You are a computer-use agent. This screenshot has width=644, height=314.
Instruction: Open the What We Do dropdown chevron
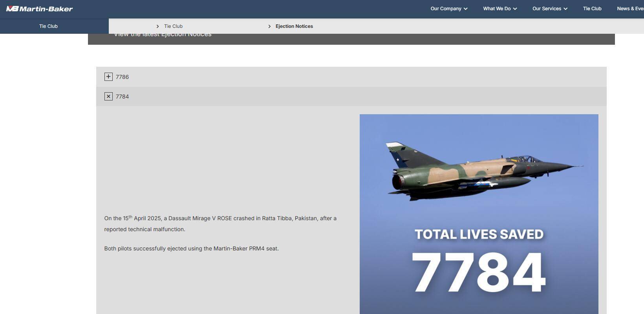point(515,9)
